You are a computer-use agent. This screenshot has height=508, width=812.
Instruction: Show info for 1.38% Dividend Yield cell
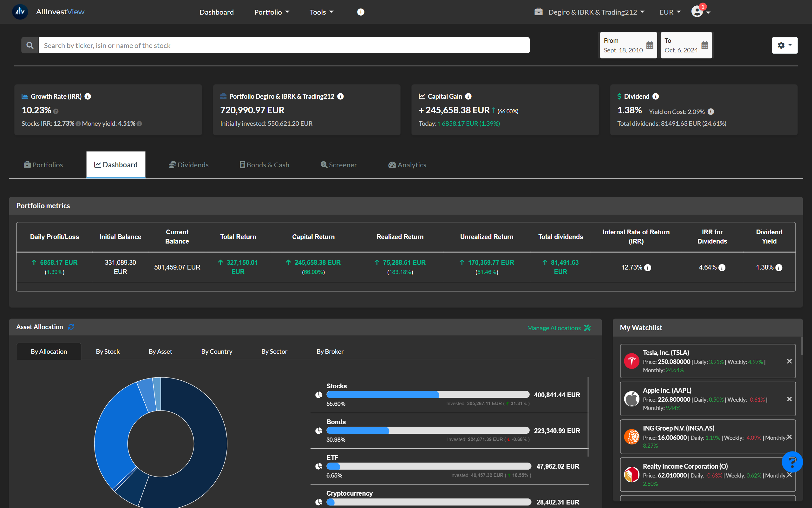coord(779,267)
